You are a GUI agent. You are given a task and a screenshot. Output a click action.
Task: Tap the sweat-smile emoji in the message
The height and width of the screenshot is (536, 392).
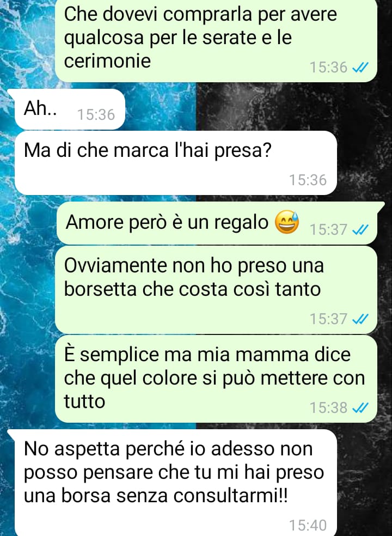pyautogui.click(x=287, y=222)
